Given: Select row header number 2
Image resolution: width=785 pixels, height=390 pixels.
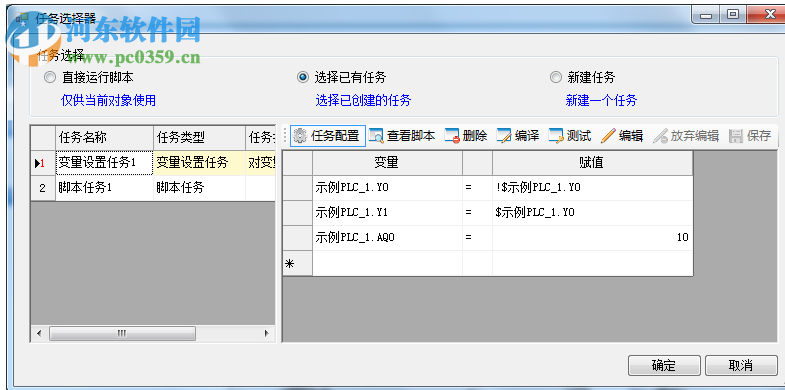Looking at the screenshot, I should click(x=43, y=188).
